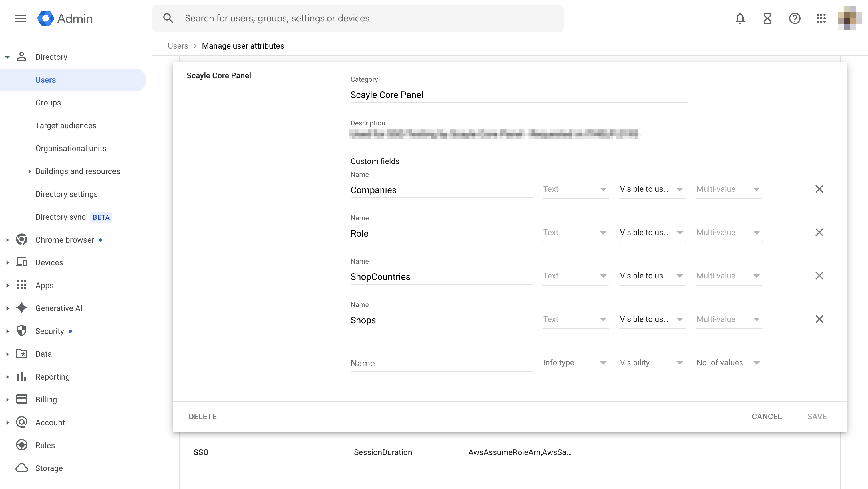
Task: Open the main hamburger menu
Action: 21,18
